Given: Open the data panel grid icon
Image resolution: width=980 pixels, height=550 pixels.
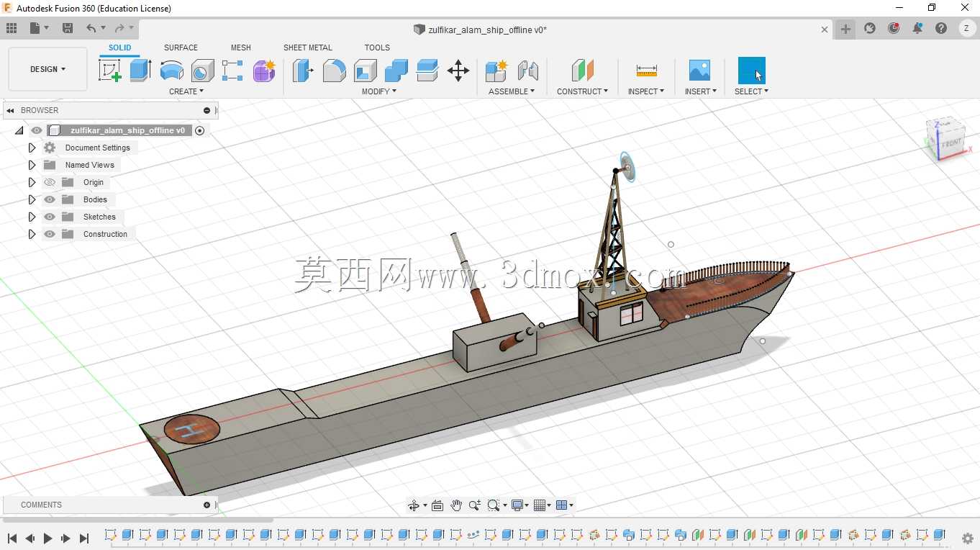Looking at the screenshot, I should click(12, 28).
